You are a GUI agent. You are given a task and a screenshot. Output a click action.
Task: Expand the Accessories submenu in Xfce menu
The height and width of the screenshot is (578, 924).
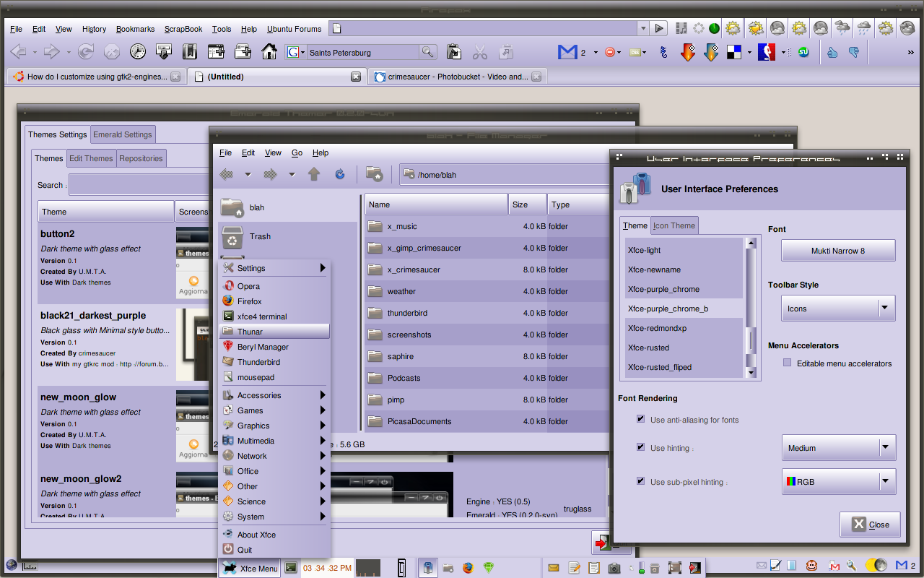(x=274, y=395)
